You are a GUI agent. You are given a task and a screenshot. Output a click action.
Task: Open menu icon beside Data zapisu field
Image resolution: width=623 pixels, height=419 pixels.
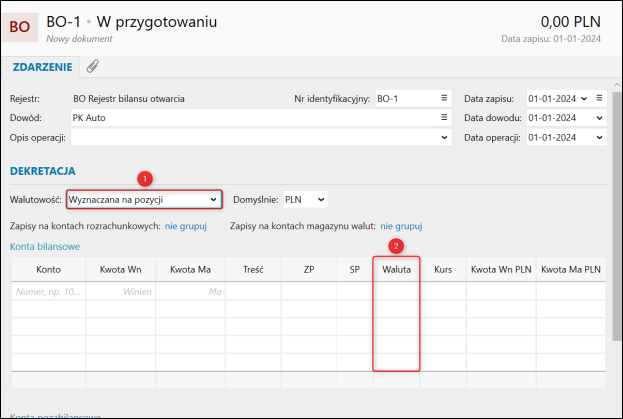[x=599, y=98]
